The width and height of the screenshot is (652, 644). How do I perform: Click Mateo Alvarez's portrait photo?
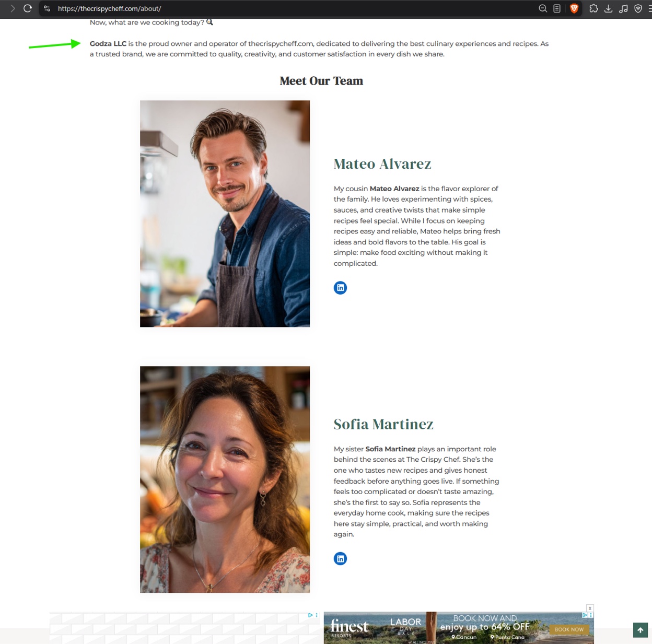pos(225,214)
